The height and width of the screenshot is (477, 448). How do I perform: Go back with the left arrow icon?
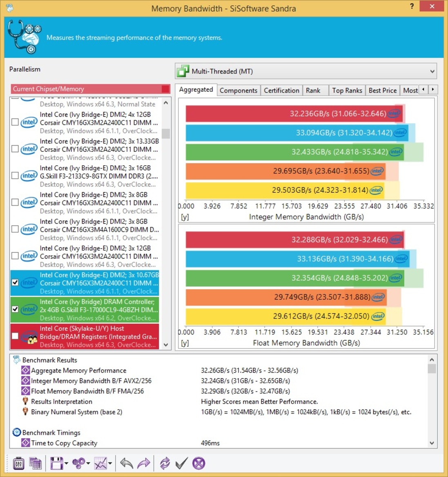tap(126, 463)
